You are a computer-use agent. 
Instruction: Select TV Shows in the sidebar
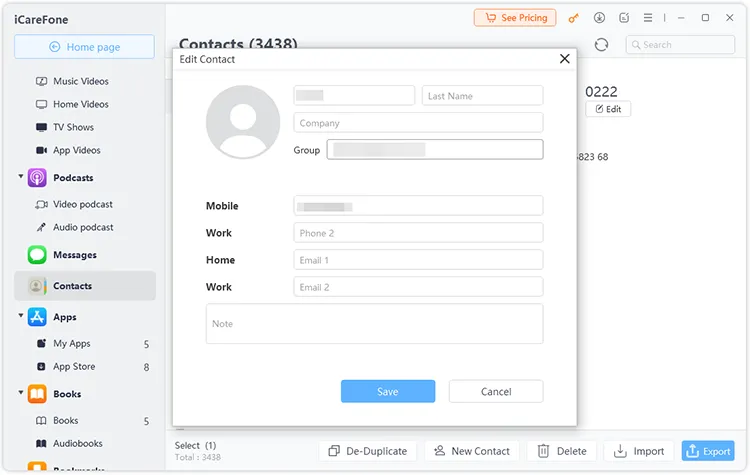tap(73, 127)
